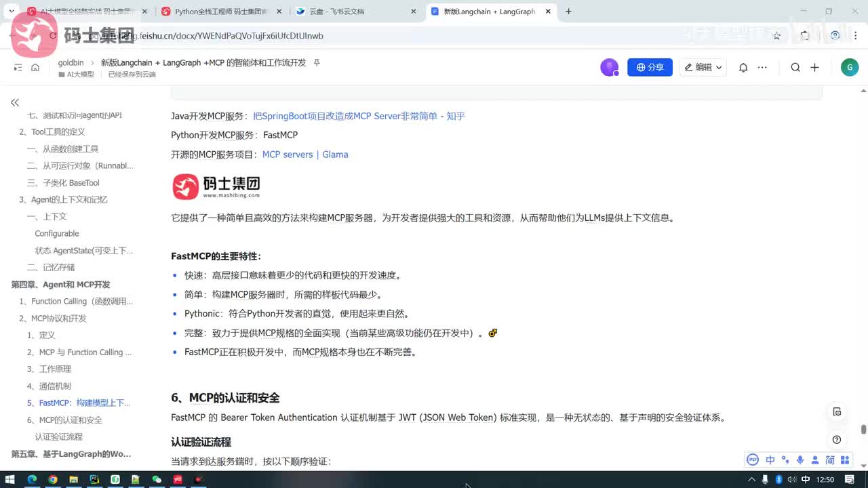Click the taskbar clock showing 12:50
Screen dimensions: 868x488
[825, 479]
